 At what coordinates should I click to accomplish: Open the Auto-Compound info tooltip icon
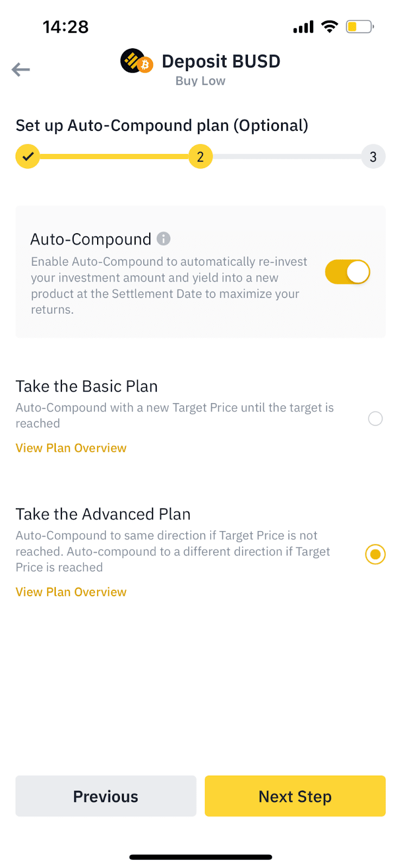tap(163, 239)
